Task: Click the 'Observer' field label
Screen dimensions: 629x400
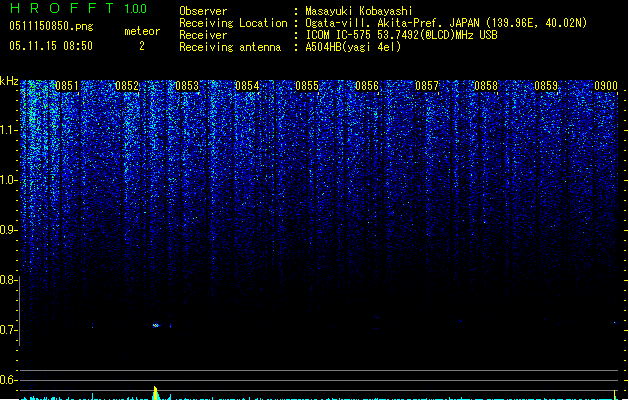Action: coord(203,11)
